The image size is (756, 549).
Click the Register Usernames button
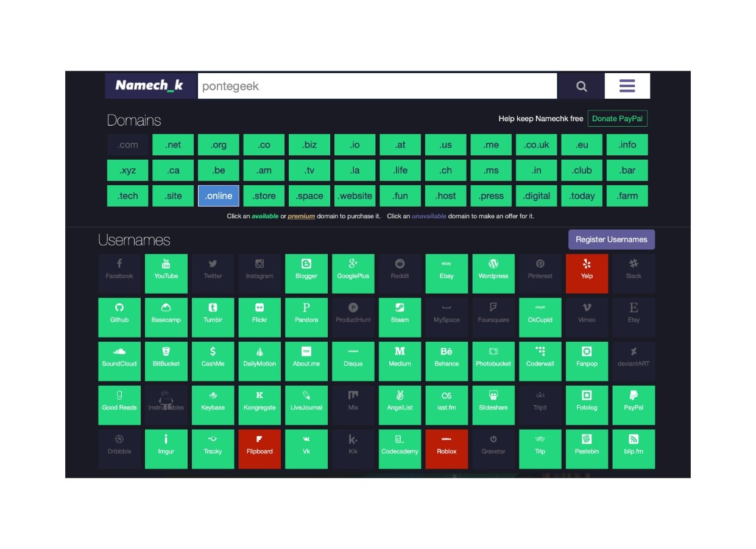point(612,239)
